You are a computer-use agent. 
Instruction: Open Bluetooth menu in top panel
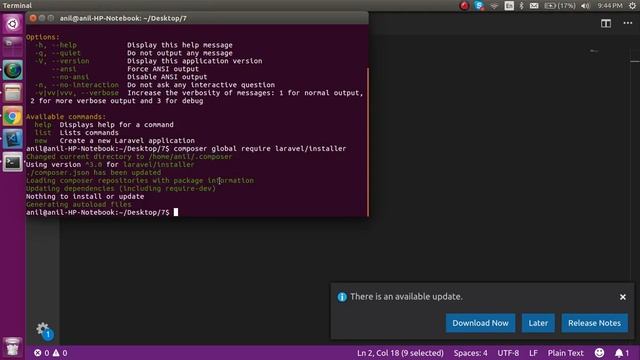point(521,5)
